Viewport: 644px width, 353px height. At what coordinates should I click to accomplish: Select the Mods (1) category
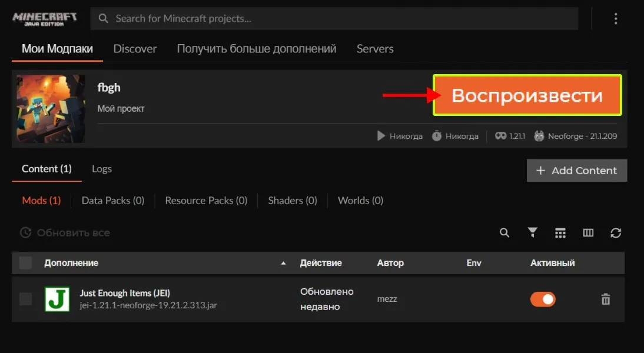tap(41, 200)
